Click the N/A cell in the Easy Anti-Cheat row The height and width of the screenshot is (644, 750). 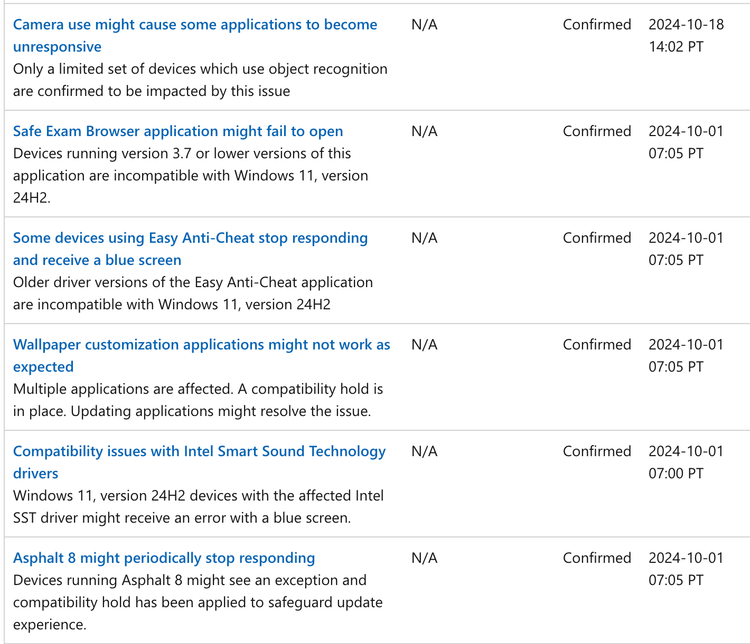[x=424, y=238]
